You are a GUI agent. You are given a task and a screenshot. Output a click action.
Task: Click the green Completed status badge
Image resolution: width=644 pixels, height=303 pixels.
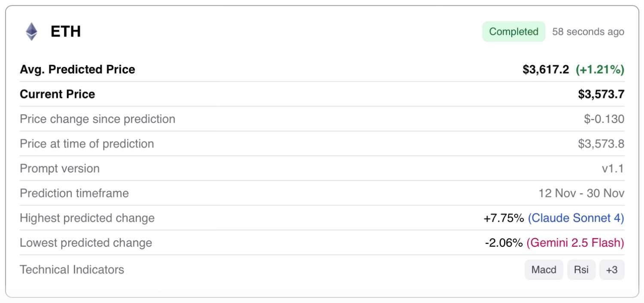click(513, 32)
